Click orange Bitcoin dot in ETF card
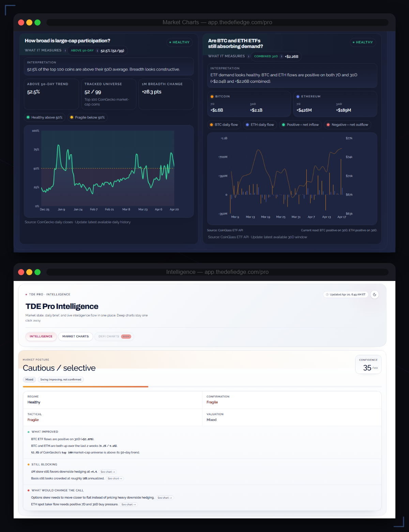The height and width of the screenshot is (532, 409). 212,97
